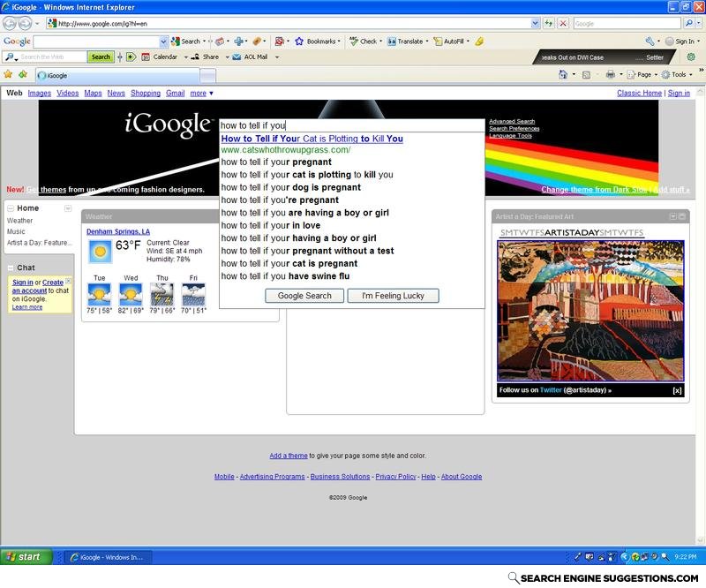Open the Tools menu in the IE command bar

(x=677, y=74)
